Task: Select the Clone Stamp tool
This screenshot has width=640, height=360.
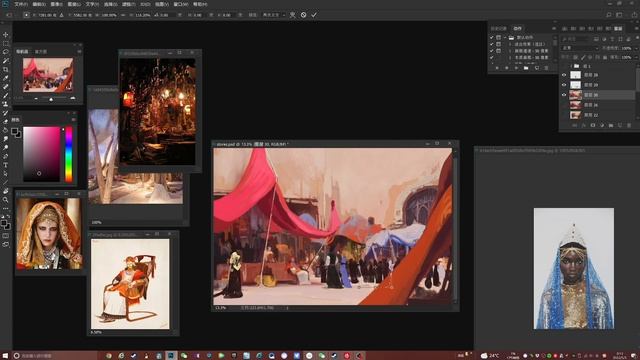Action: (6, 104)
